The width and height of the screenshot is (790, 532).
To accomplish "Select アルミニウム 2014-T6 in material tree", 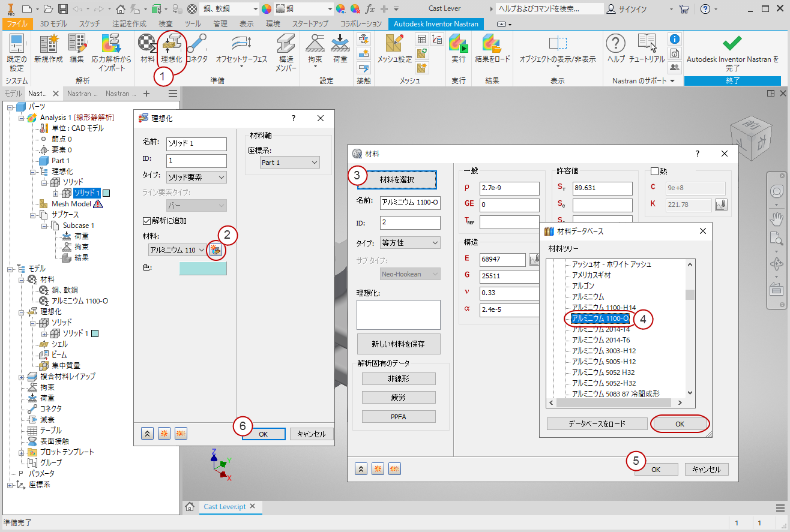I will [x=601, y=339].
